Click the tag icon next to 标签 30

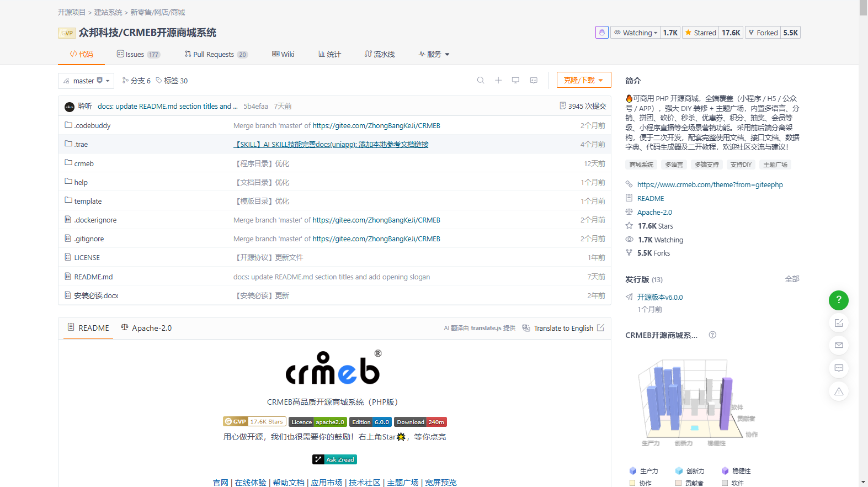[159, 81]
